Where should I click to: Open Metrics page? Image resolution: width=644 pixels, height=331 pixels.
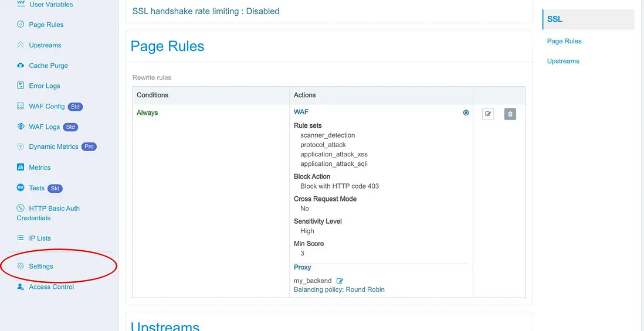(x=39, y=168)
